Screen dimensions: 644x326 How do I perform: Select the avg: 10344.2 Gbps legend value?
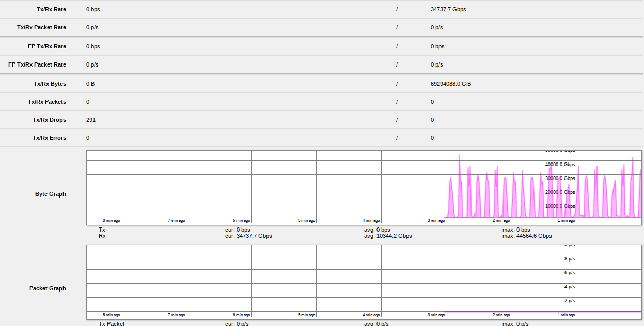pyautogui.click(x=388, y=236)
